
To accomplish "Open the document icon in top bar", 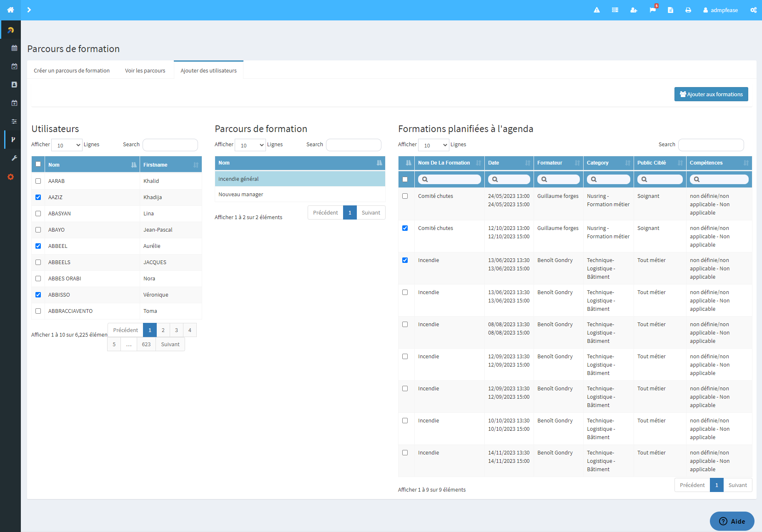I will click(670, 10).
